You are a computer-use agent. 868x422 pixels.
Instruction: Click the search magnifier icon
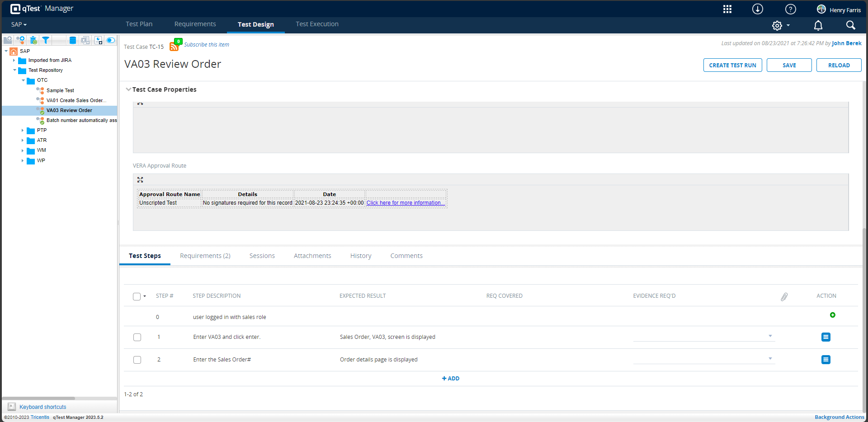[x=850, y=25]
